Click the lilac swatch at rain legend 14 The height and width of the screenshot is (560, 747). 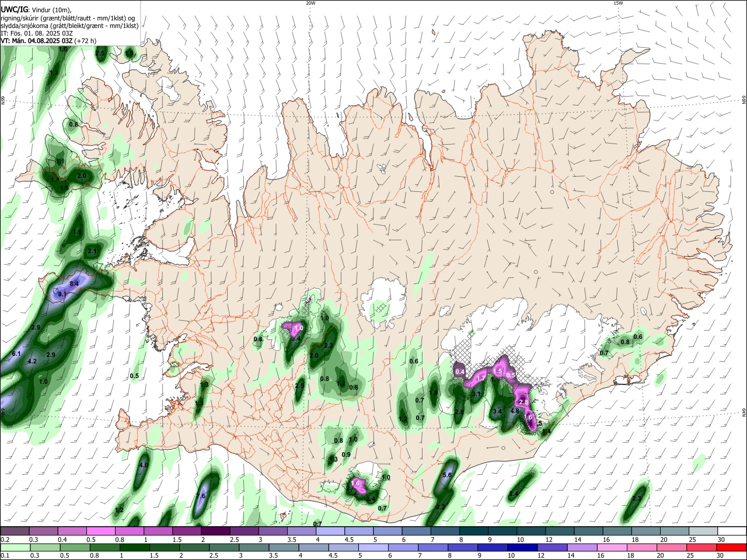(x=581, y=548)
